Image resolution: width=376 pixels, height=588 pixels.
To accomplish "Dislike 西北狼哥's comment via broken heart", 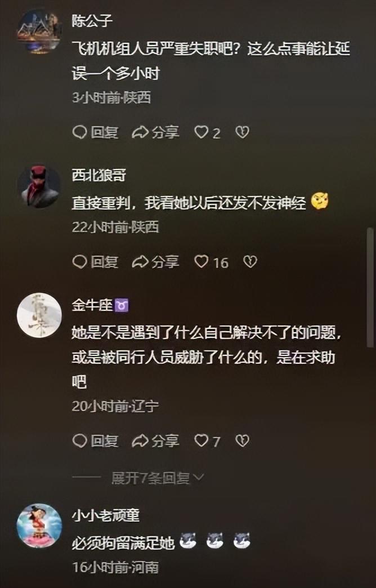I will tap(250, 262).
